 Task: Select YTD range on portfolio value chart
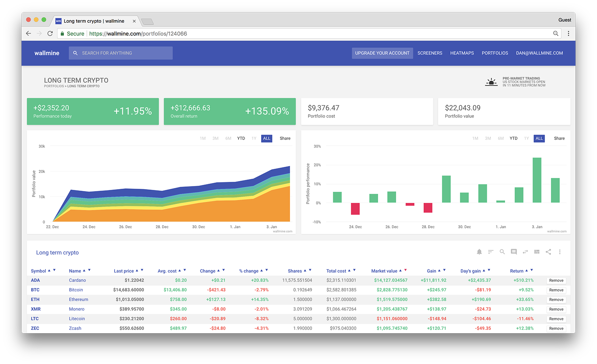click(241, 138)
